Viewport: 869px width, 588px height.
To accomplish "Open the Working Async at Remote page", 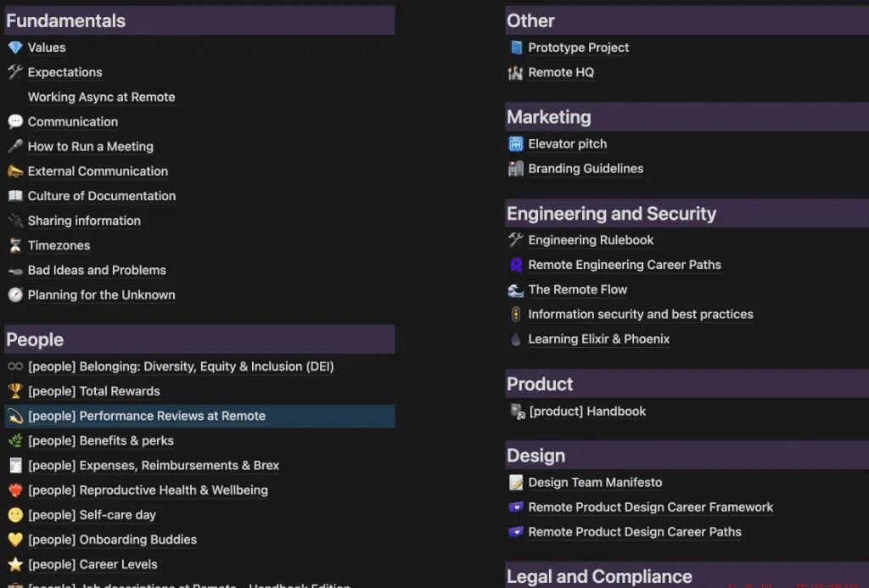I will [101, 98].
